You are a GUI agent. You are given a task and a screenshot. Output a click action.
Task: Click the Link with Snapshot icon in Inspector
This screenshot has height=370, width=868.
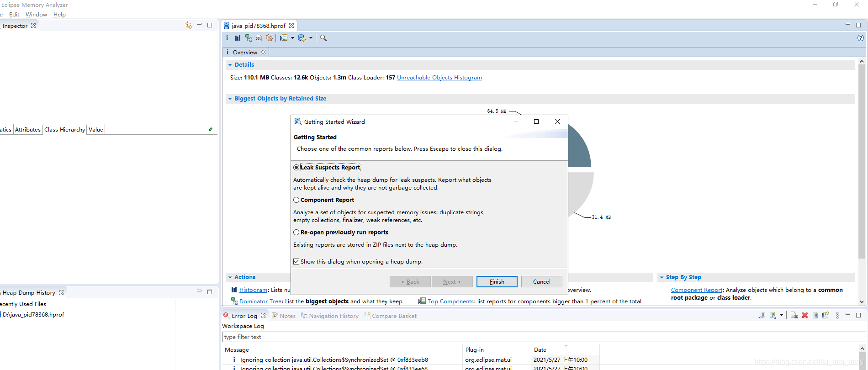click(189, 25)
